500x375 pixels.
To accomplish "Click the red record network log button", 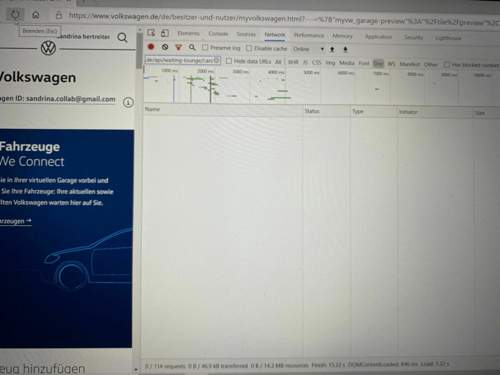I will tap(151, 47).
